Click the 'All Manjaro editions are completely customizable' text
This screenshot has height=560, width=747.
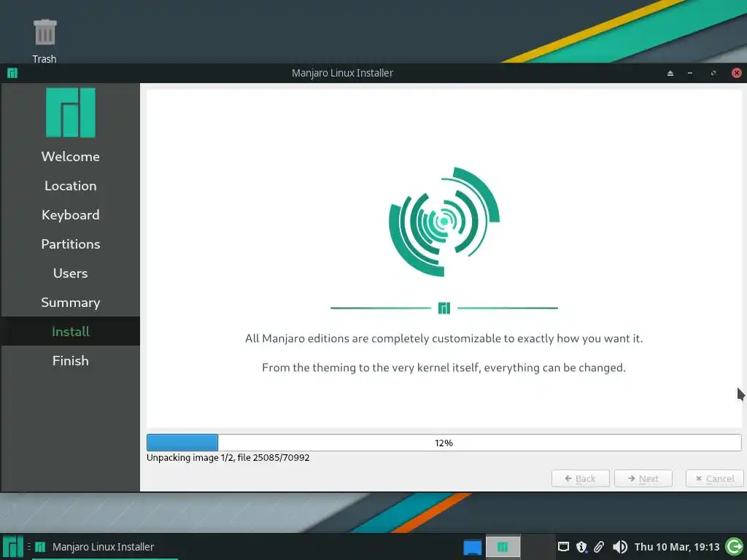(444, 338)
